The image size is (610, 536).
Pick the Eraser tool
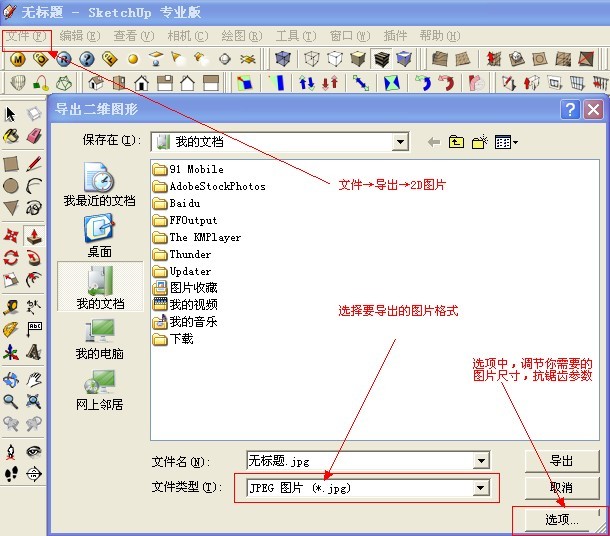[34, 136]
